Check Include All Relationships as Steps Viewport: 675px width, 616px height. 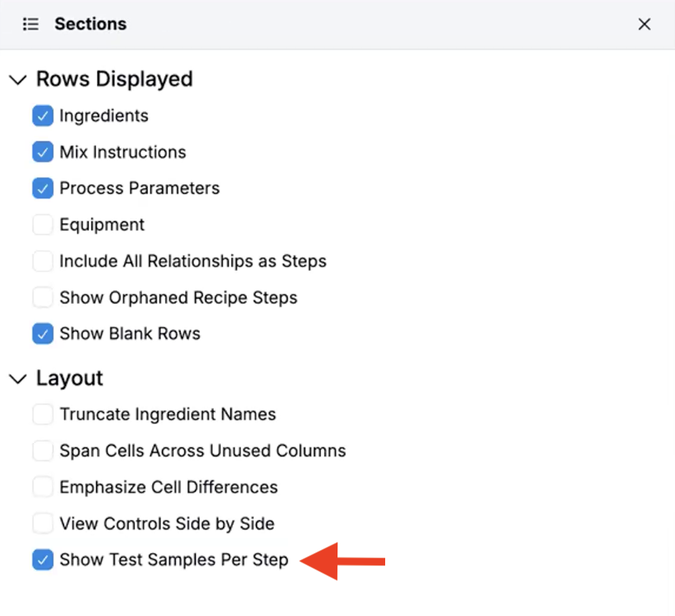pos(43,261)
